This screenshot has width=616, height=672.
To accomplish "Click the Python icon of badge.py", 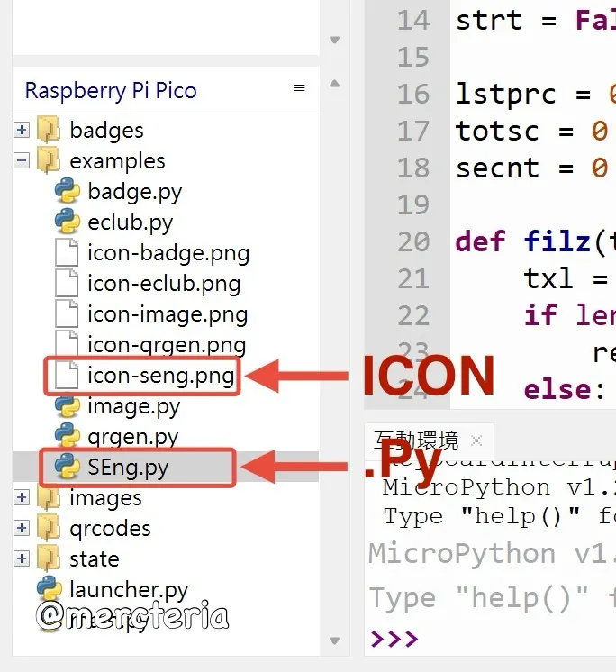I will tap(68, 191).
